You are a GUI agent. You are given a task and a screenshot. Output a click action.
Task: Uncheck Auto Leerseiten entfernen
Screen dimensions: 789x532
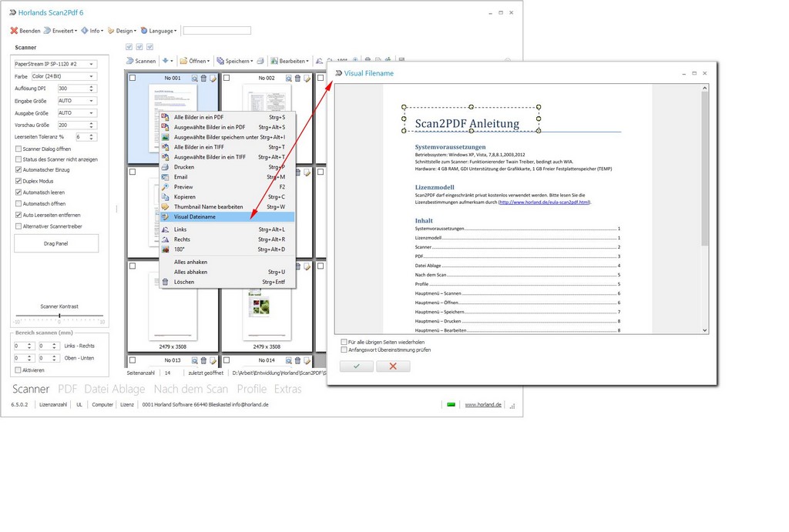point(18,215)
